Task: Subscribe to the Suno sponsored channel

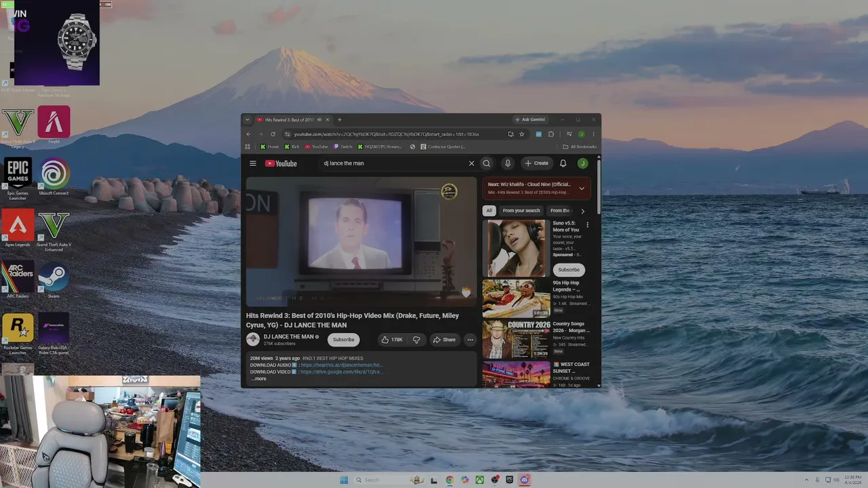Action: pyautogui.click(x=568, y=270)
